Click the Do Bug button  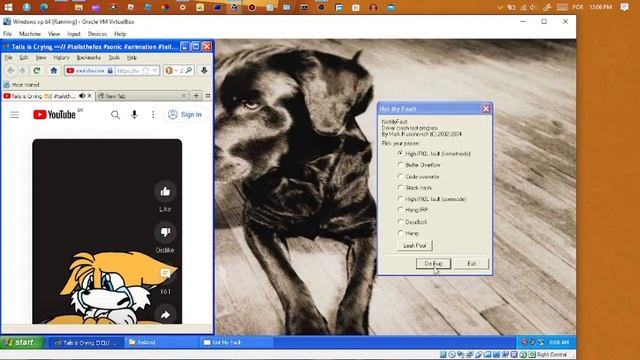433,264
